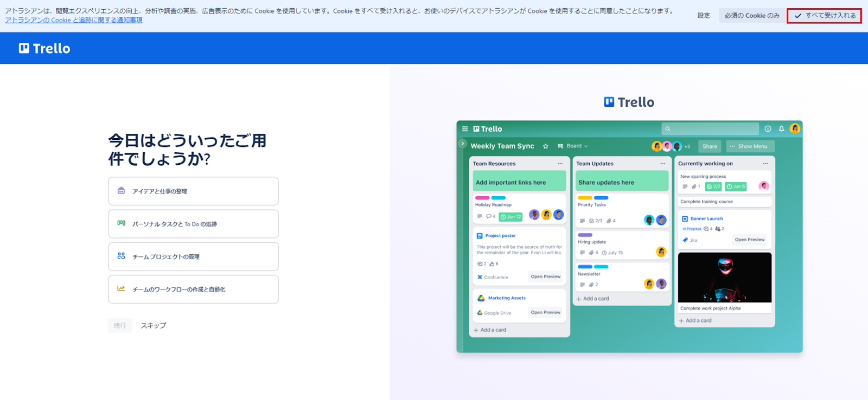This screenshot has height=400, width=868.
Task: Select チームのワークフローの作成と自動化 option
Action: click(193, 289)
